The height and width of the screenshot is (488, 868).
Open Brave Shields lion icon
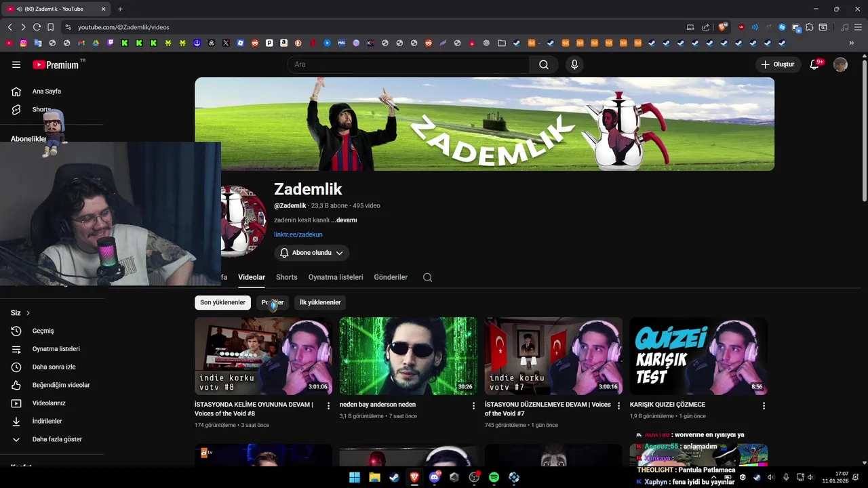tap(723, 27)
